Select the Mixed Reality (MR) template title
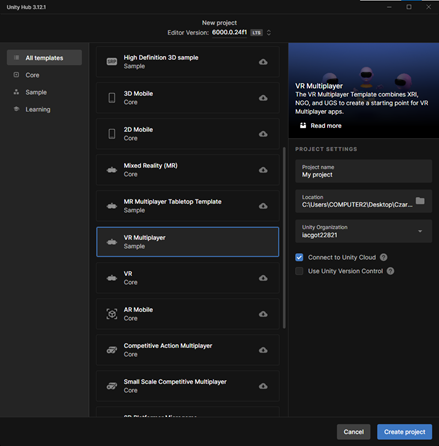This screenshot has height=446, width=439. [x=151, y=166]
